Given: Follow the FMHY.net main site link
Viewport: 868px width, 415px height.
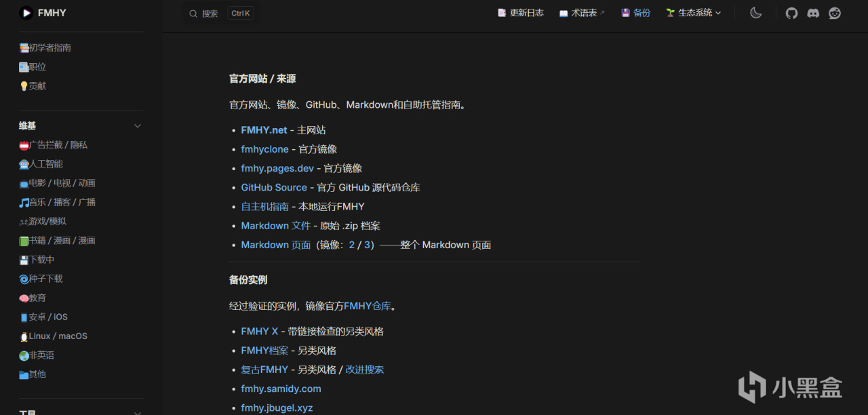Looking at the screenshot, I should 264,130.
